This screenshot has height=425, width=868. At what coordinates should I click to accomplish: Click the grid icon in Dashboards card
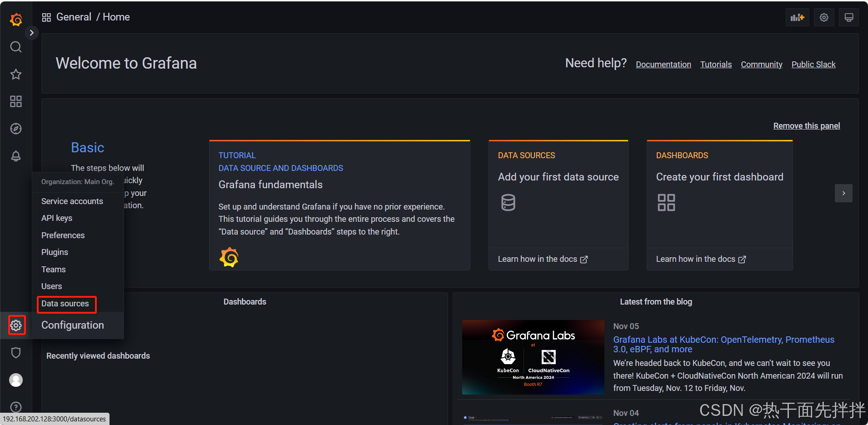(666, 202)
